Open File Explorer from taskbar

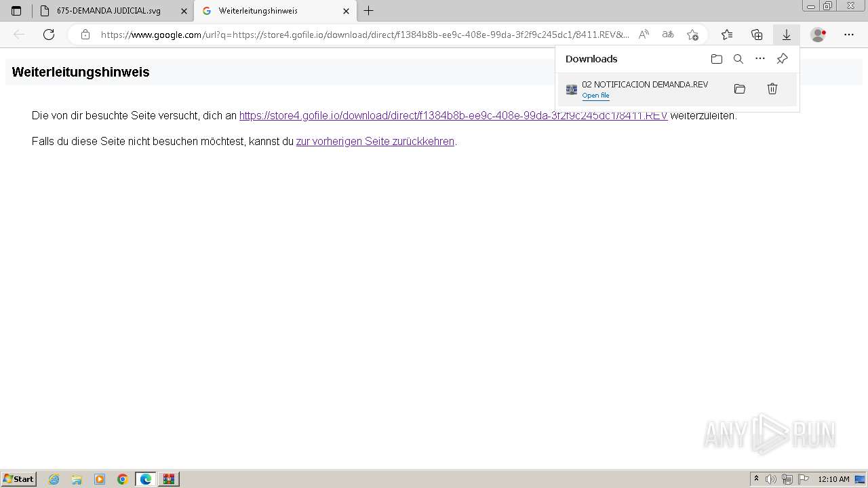click(77, 479)
